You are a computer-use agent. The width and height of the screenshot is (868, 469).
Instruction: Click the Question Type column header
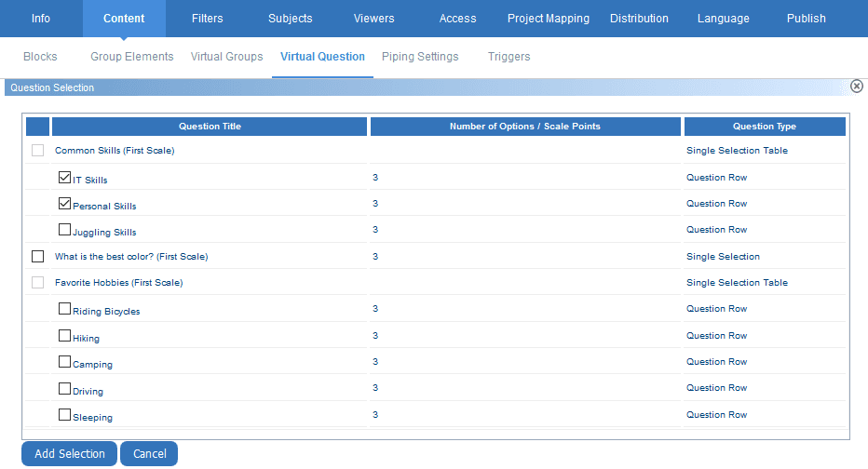[765, 127]
